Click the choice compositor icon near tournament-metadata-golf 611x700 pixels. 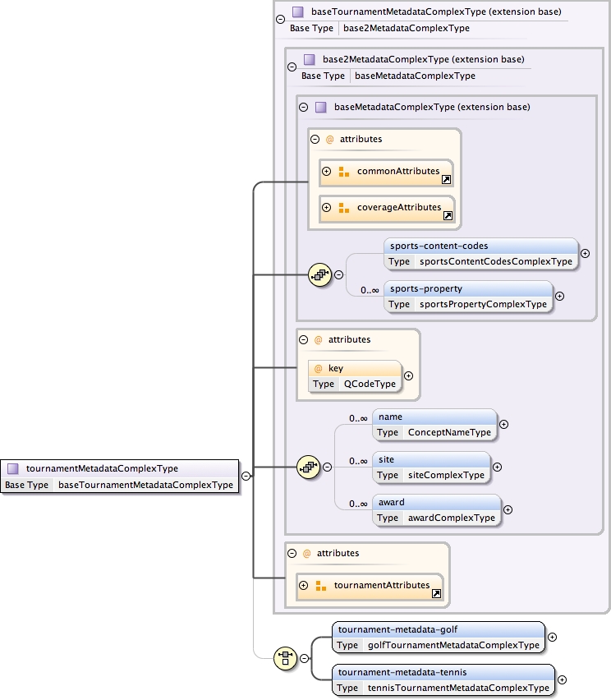pos(286,656)
